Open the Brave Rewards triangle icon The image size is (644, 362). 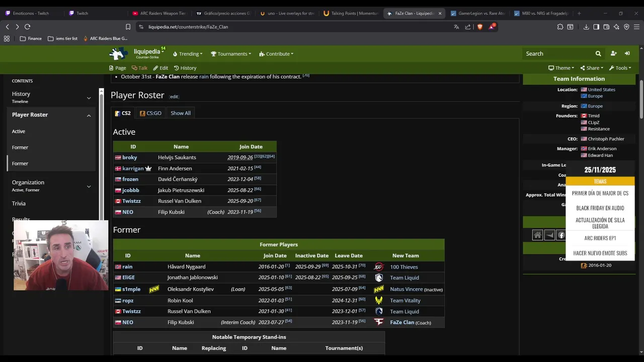492,27
